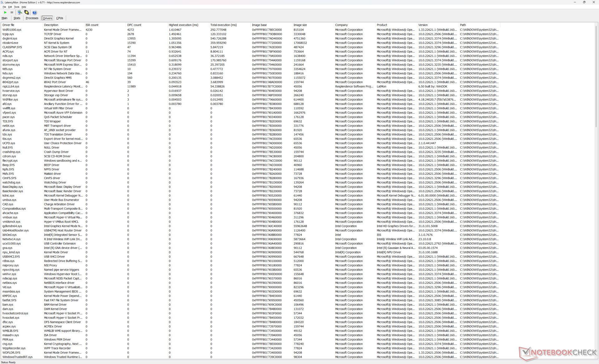Switch to the Stats tab
Viewport: 599px width, 364px height.
click(x=17, y=18)
